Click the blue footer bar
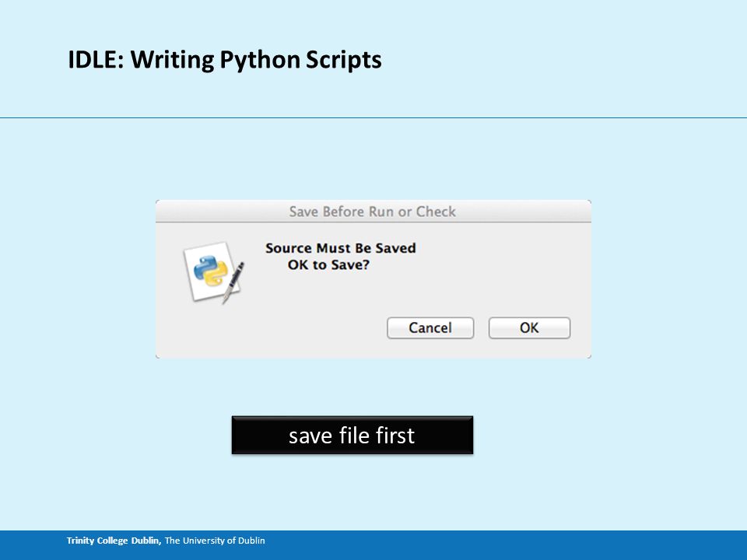This screenshot has width=747, height=560. (373, 545)
